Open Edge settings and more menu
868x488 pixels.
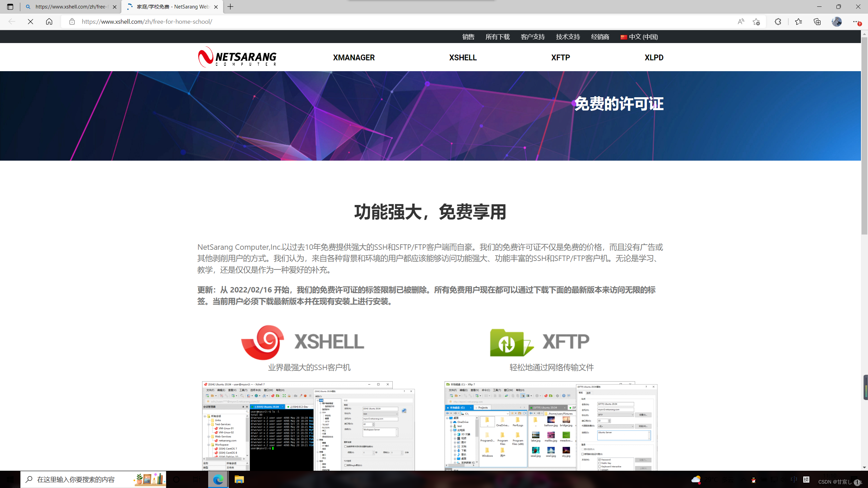[x=856, y=22]
